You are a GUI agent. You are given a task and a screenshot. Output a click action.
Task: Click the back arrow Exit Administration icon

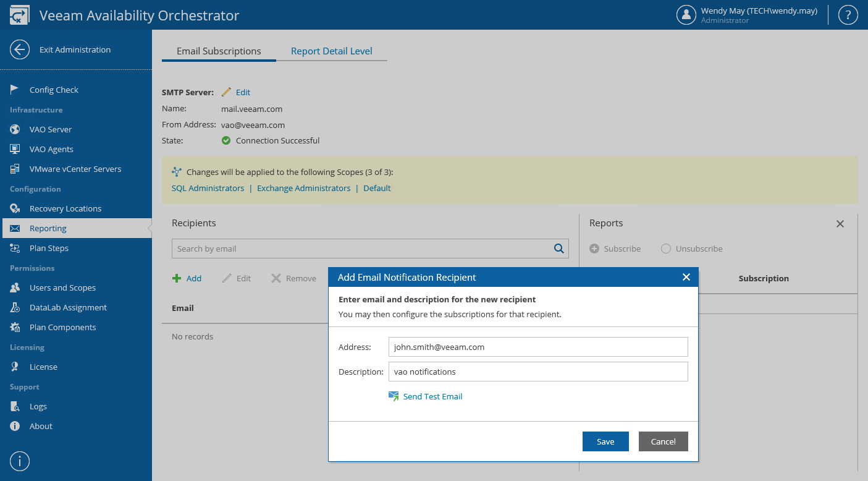click(x=20, y=49)
